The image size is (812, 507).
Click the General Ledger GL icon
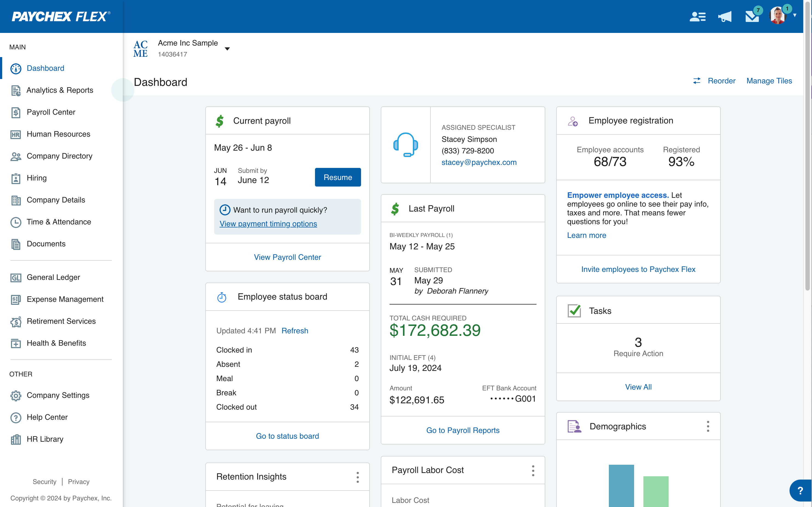[16, 278]
